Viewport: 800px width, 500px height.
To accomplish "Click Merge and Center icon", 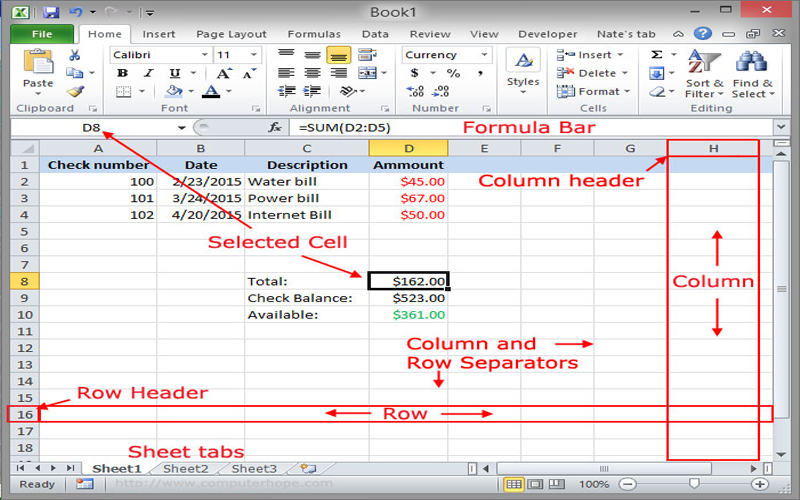I will click(367, 73).
